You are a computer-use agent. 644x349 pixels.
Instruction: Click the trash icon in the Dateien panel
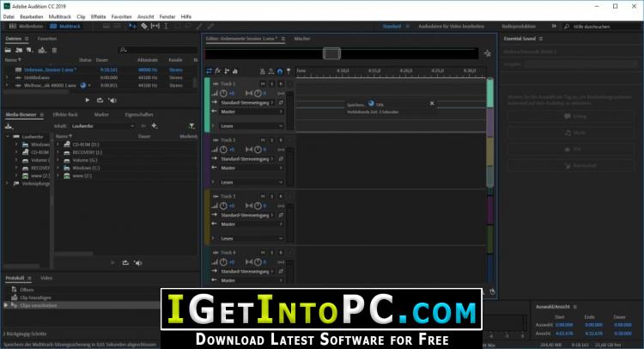pyautogui.click(x=54, y=50)
